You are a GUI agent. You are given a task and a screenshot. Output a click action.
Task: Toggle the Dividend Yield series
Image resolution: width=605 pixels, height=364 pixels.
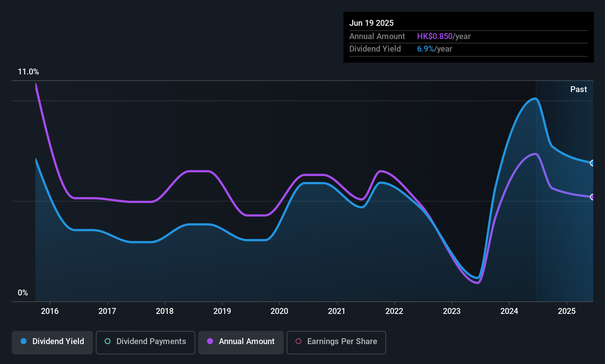pyautogui.click(x=52, y=342)
